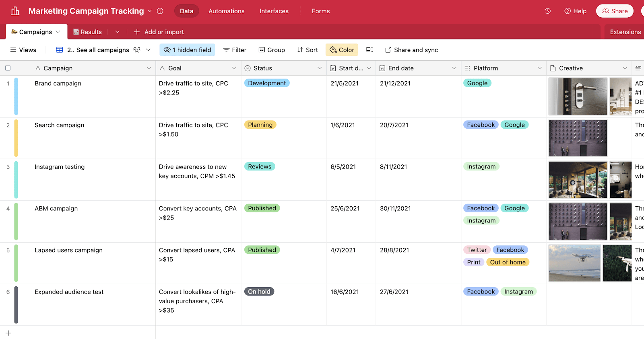Expand the Status column dropdown arrow
This screenshot has height=339, width=644.
tap(320, 68)
